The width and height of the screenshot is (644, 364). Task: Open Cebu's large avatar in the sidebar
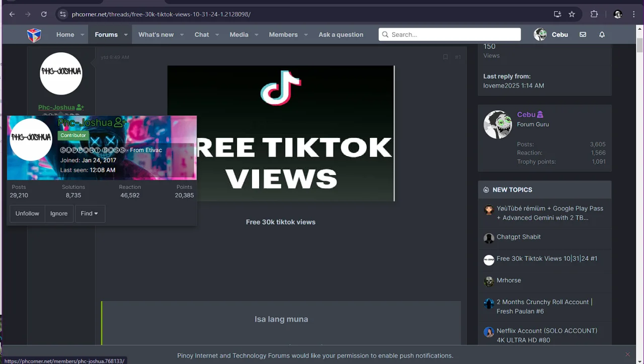(498, 124)
